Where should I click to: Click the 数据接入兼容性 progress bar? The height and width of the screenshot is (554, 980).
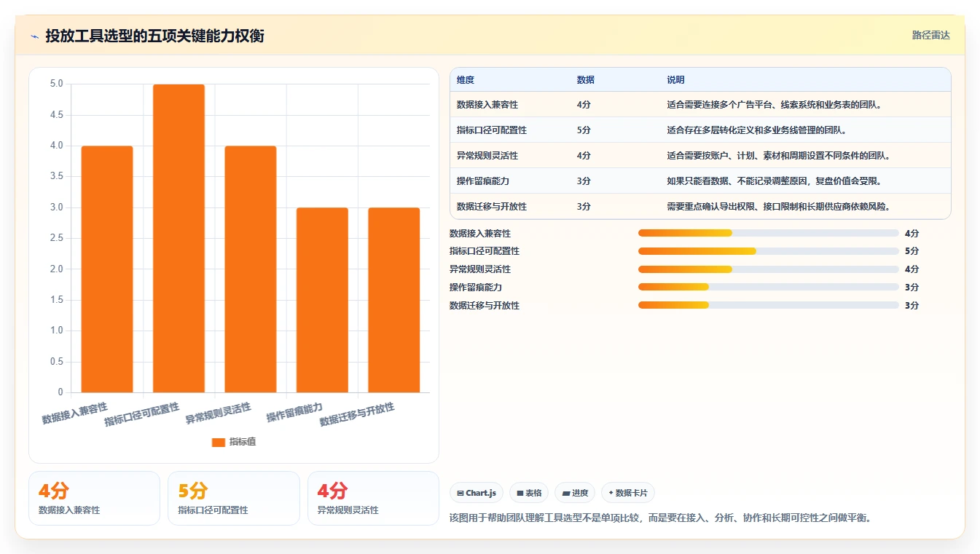pos(768,233)
